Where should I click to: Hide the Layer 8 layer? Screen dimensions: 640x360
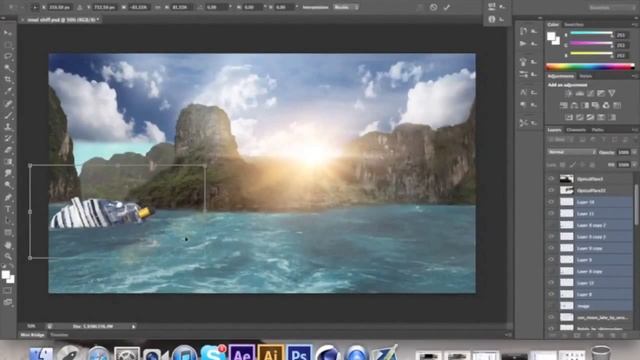click(x=551, y=294)
